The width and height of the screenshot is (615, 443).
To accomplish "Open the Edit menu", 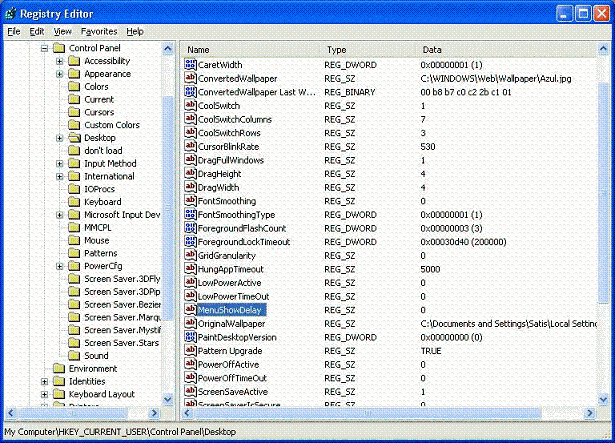I will [37, 31].
